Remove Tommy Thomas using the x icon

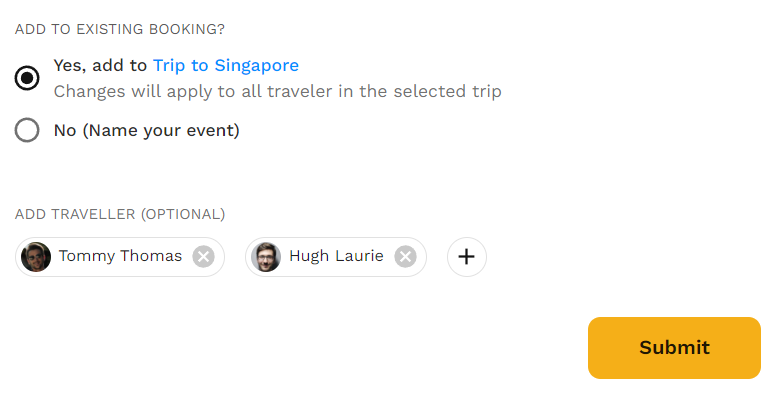click(x=203, y=257)
